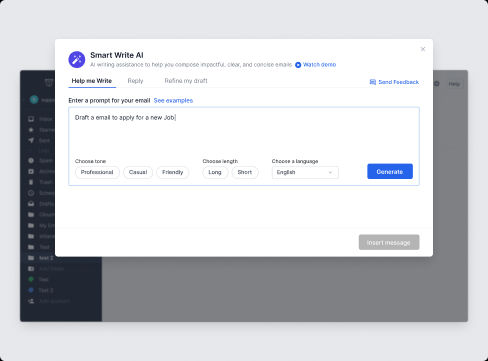Close the Smart Write AI dialog
This screenshot has width=488, height=361.
tap(423, 49)
